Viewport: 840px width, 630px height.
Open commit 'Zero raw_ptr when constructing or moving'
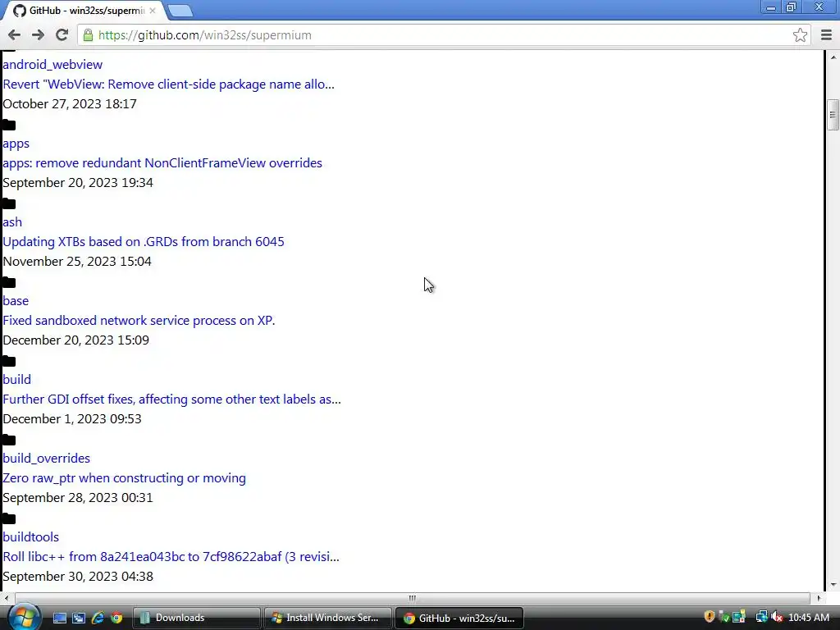click(125, 478)
